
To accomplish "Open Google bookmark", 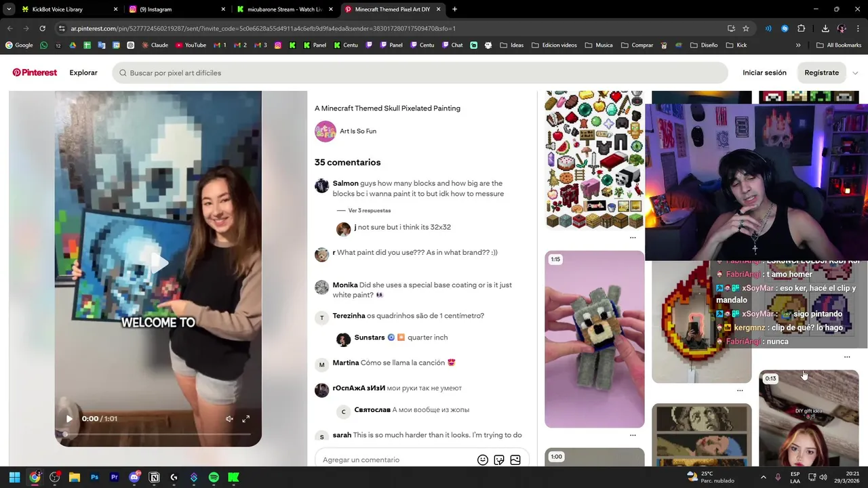I will click(x=19, y=45).
